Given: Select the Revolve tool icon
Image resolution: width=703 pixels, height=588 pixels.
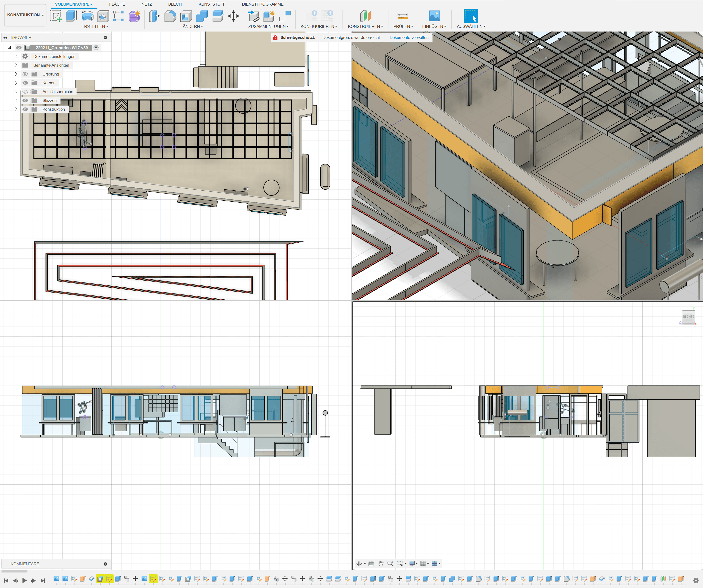Looking at the screenshot, I should (87, 16).
